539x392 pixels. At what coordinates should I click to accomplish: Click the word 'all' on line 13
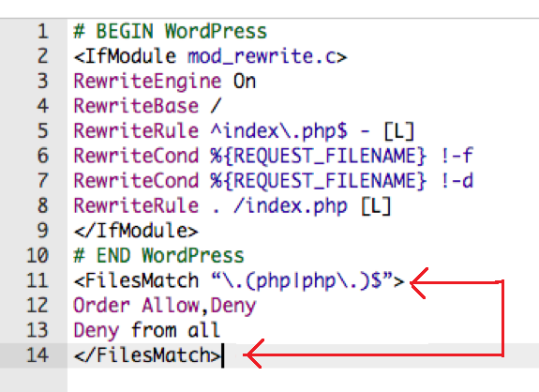204,330
